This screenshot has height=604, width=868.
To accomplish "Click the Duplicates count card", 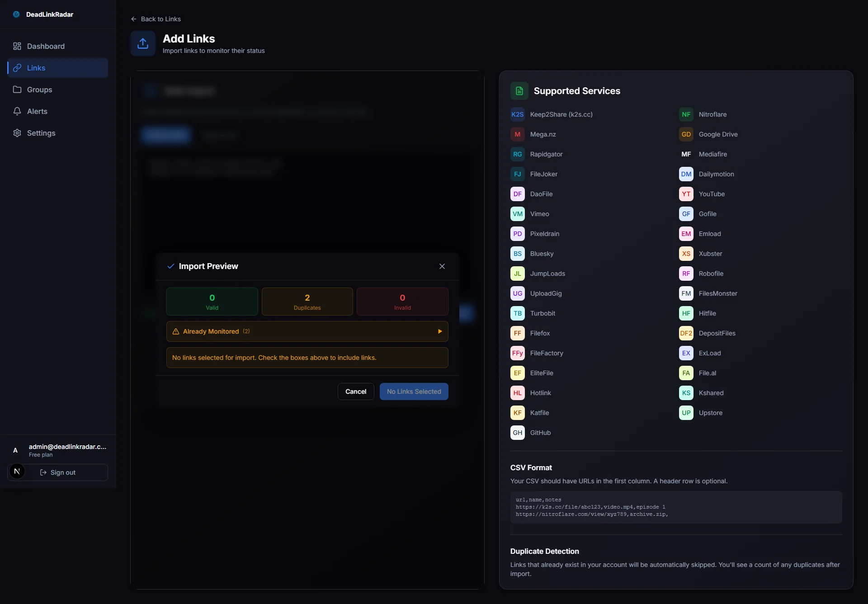I will click(x=307, y=302).
